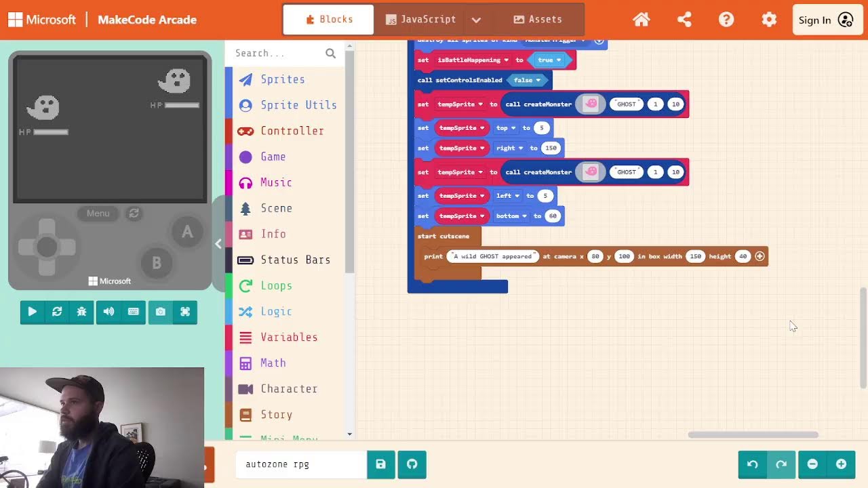Image resolution: width=868 pixels, height=488 pixels.
Task: Click the simulator B button
Action: [x=157, y=263]
